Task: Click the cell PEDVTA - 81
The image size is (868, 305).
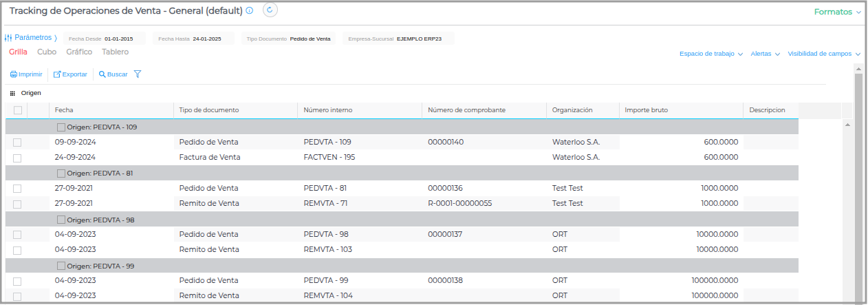Action: (x=325, y=189)
